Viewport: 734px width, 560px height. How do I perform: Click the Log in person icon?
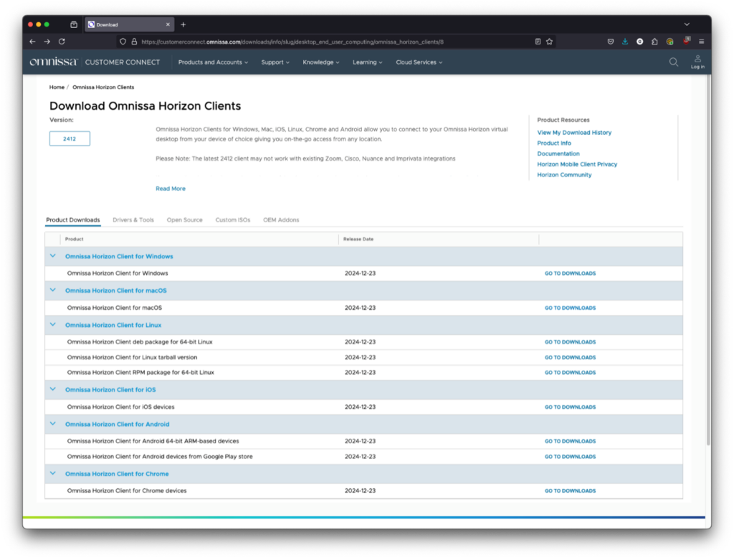[697, 60]
